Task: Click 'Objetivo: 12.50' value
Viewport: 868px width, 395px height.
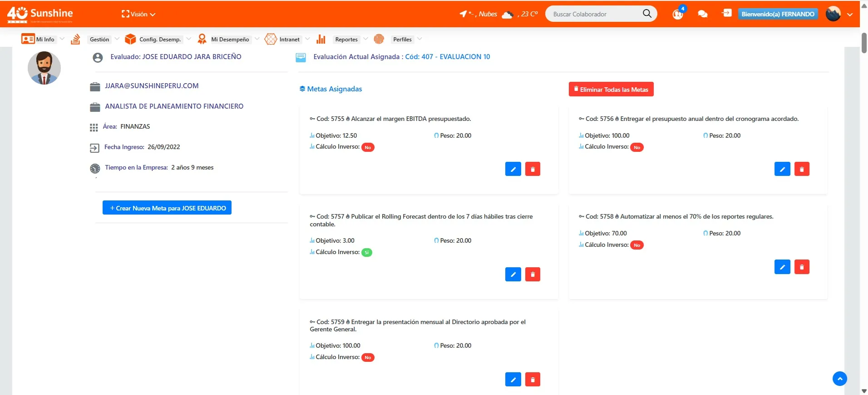Action: [336, 135]
